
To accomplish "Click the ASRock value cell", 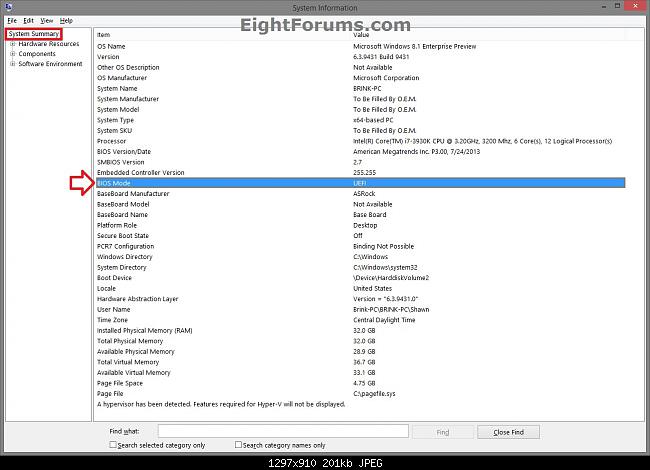I will pos(364,194).
